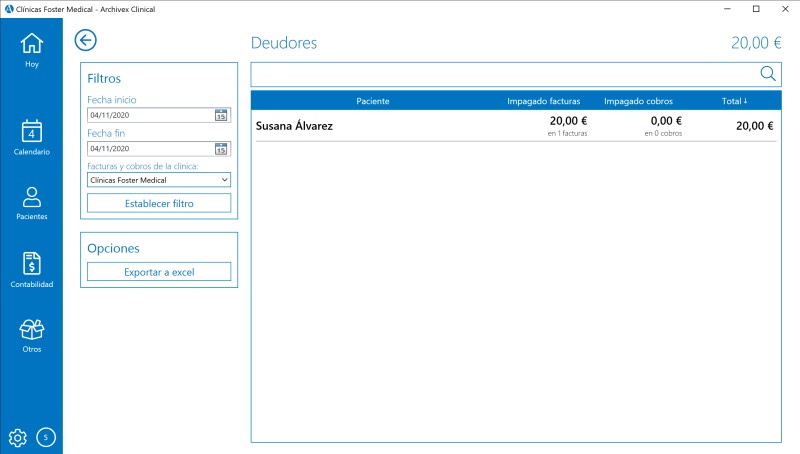Open the Otros section
The image size is (800, 454).
pos(31,336)
